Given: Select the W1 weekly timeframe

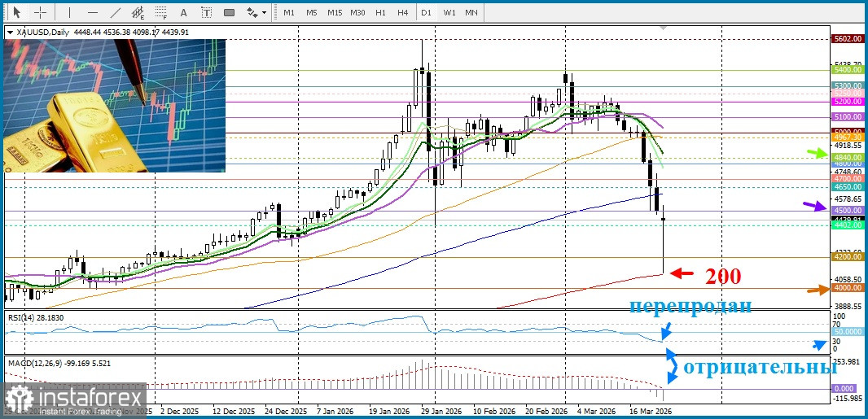Looking at the screenshot, I should 449,12.
